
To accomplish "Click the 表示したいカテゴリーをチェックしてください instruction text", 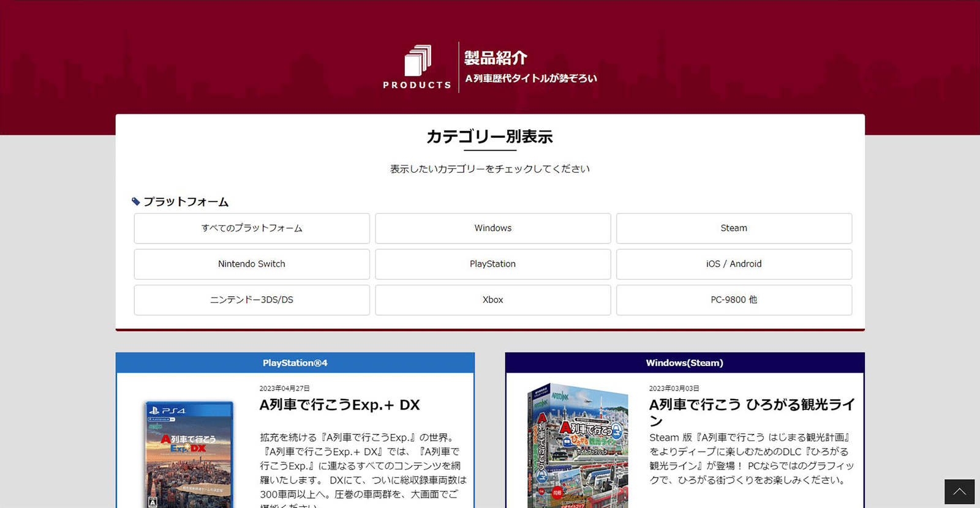I will (x=490, y=169).
